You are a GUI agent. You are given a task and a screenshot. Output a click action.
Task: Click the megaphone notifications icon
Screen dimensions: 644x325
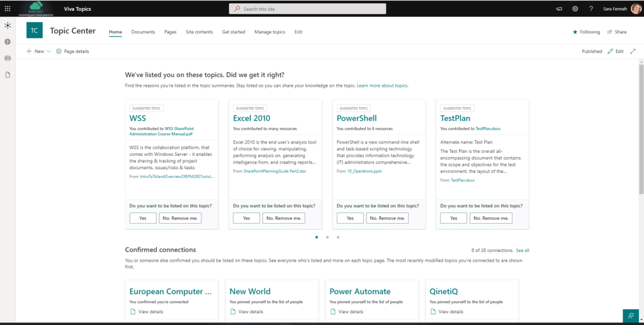559,9
